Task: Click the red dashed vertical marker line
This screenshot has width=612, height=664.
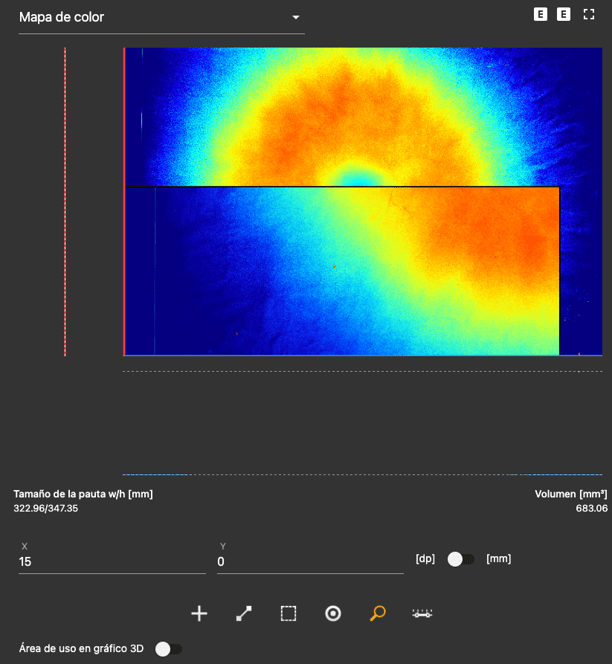Action: [x=65, y=200]
